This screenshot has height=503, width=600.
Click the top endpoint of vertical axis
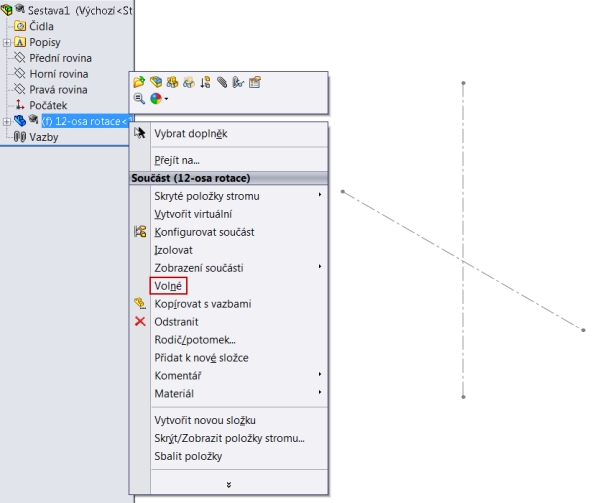coord(463,83)
